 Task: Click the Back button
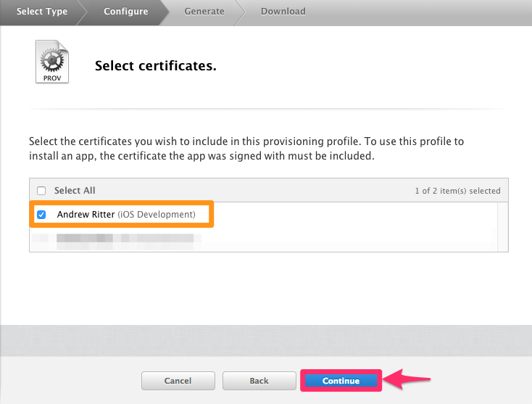(259, 381)
